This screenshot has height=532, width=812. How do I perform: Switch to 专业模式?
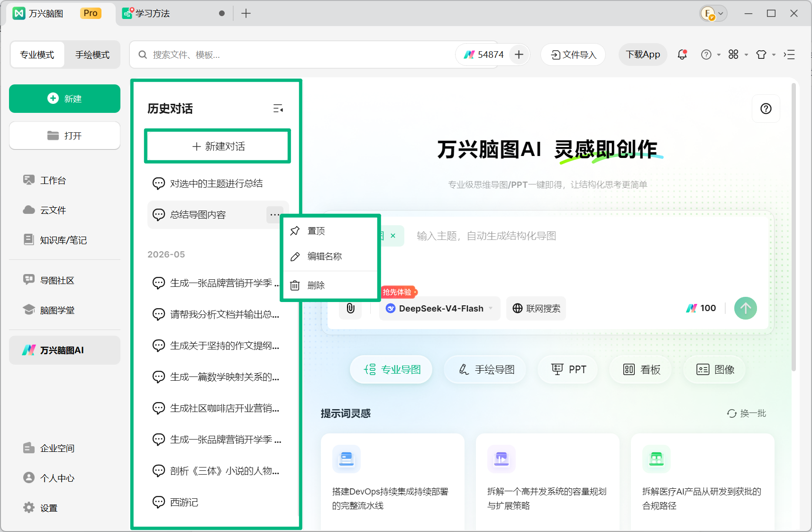click(37, 55)
